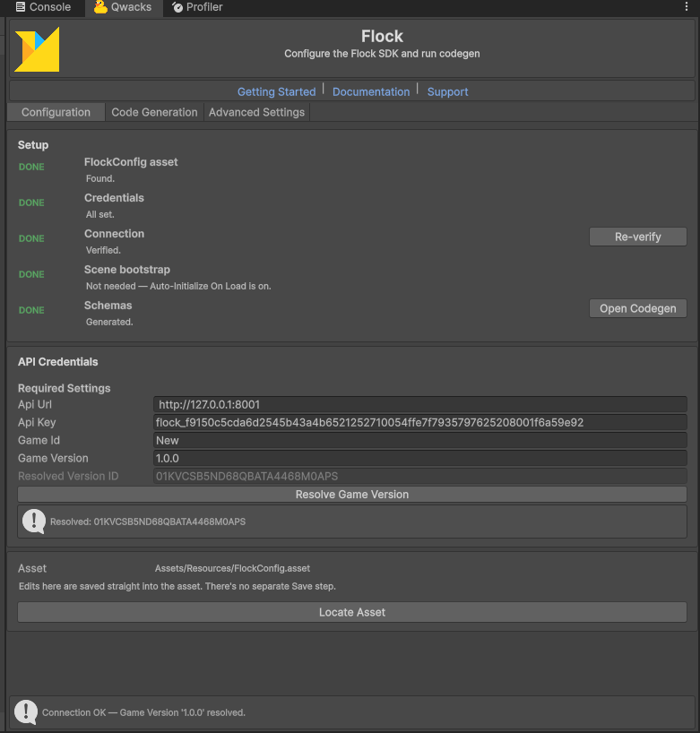Screen dimensions: 700x733
Task: Click the 'Setup' section heading
Action: [x=33, y=145]
